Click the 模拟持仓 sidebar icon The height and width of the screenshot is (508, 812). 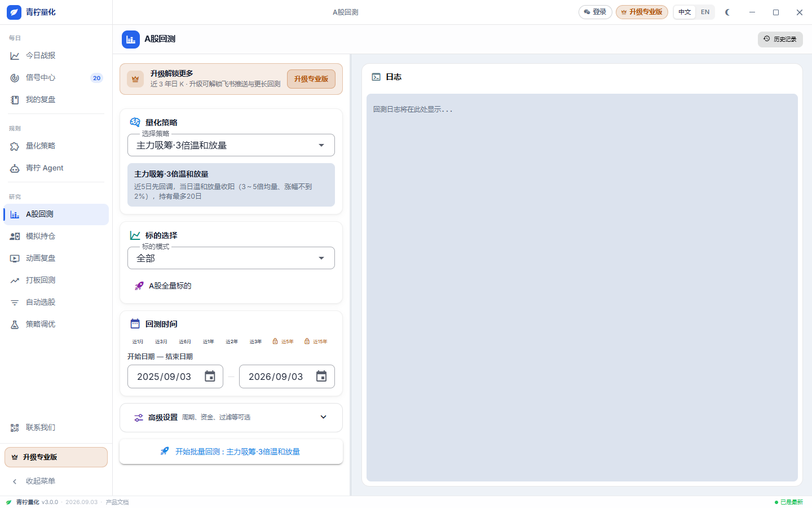tap(15, 237)
